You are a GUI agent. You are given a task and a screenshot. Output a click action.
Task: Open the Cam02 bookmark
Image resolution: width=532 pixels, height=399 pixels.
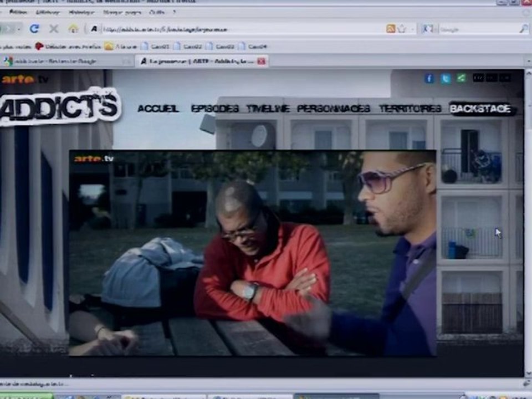[188, 46]
